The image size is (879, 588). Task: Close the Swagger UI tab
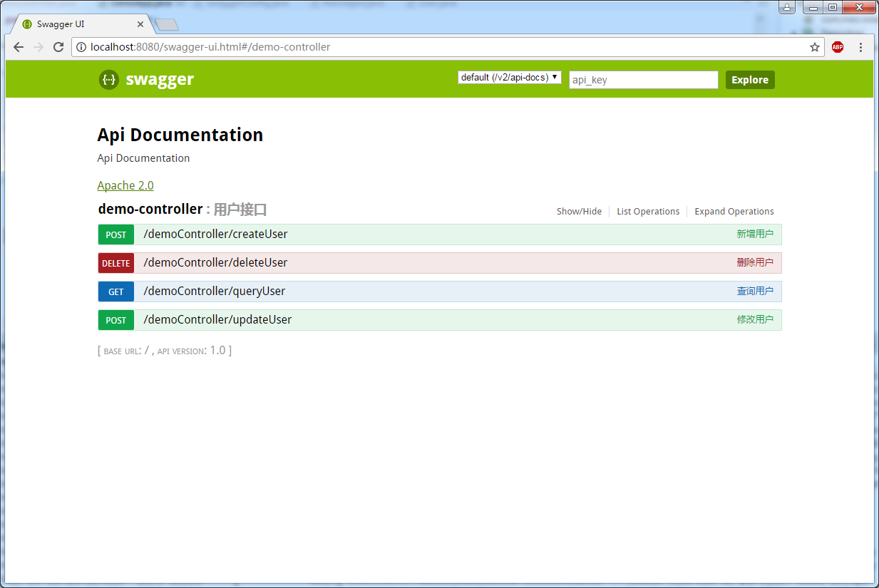click(140, 24)
